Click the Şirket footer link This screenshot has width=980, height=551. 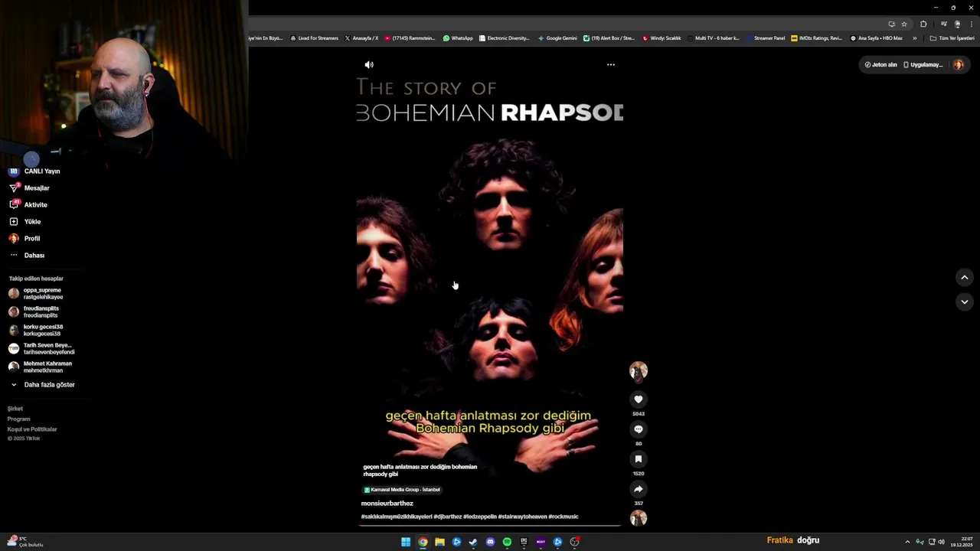15,409
